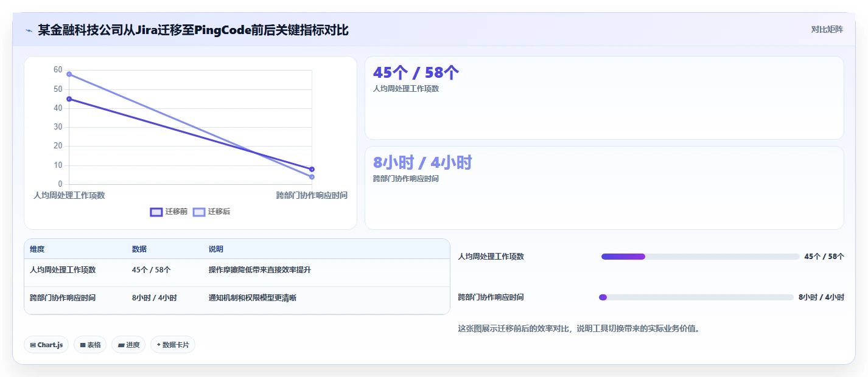
Task: Click the 跨部门协作响应时间 progress bar
Action: point(697,297)
